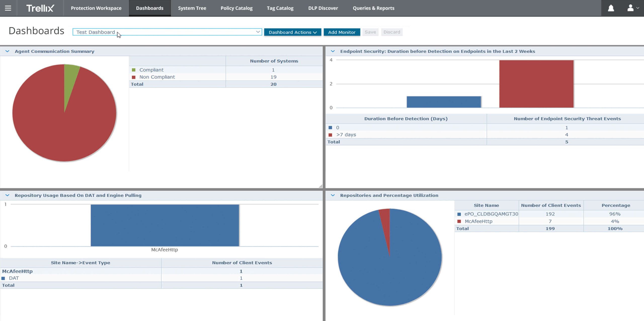Image resolution: width=644 pixels, height=321 pixels.
Task: Expand the Repositories and Percentage Utilization panel
Action: click(x=333, y=195)
